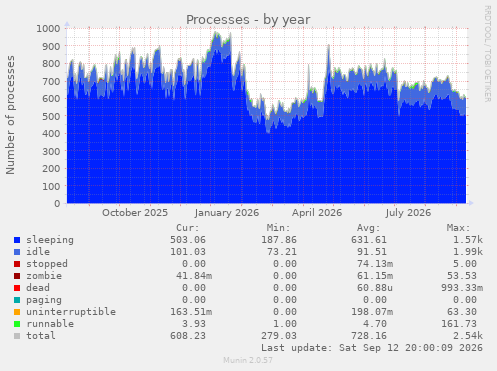Click sleeping minimum value 187.86
The image size is (497, 371).
click(x=279, y=240)
